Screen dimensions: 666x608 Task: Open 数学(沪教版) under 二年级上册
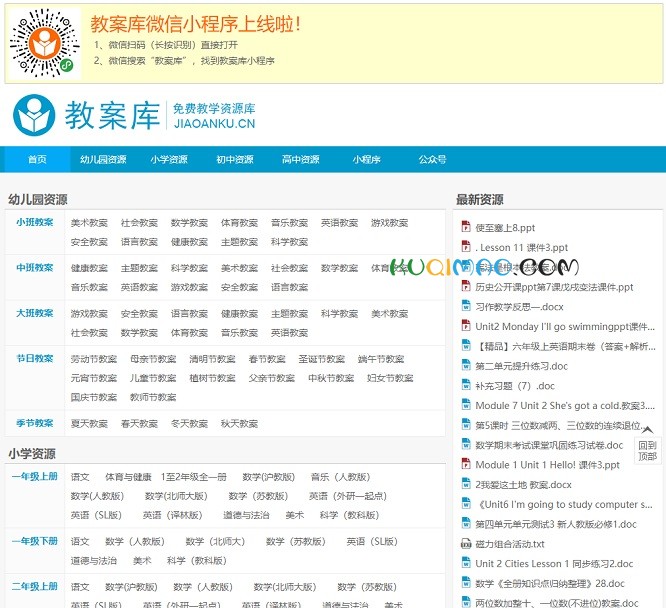click(x=131, y=587)
